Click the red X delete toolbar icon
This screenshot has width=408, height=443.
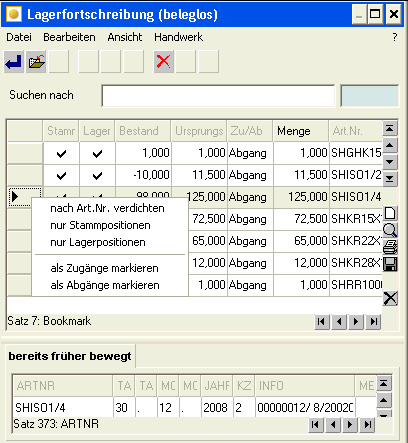tap(163, 62)
